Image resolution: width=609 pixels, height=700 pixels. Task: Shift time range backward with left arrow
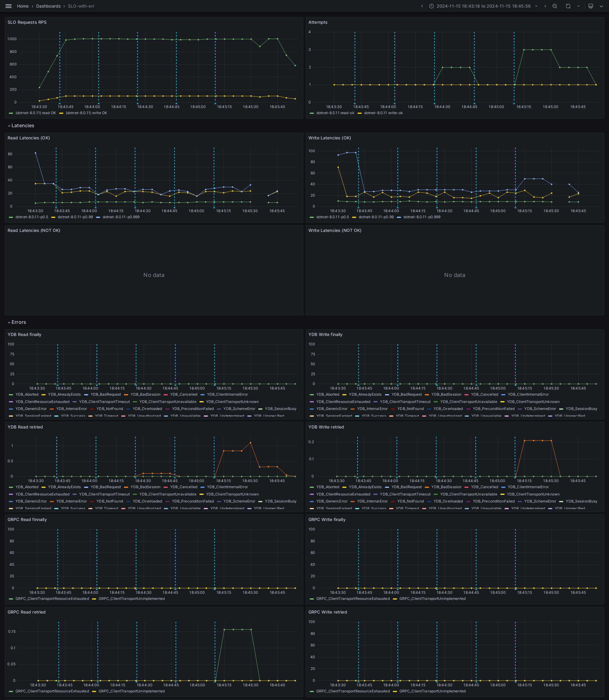[422, 6]
